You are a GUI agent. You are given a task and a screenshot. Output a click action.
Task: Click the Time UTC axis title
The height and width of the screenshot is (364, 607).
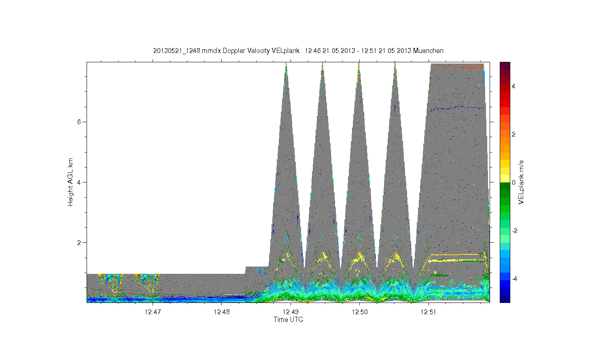pyautogui.click(x=288, y=320)
